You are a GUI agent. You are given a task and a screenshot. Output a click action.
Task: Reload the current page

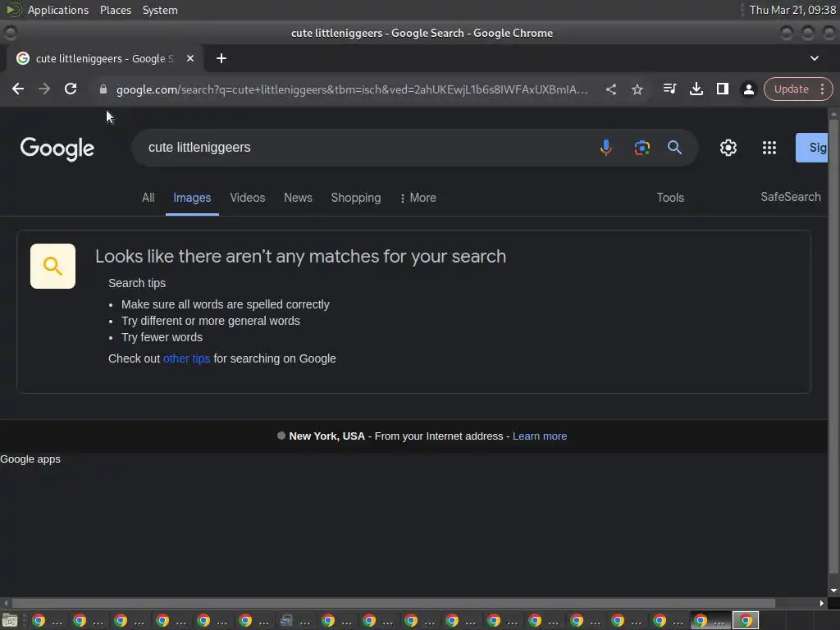pos(71,89)
